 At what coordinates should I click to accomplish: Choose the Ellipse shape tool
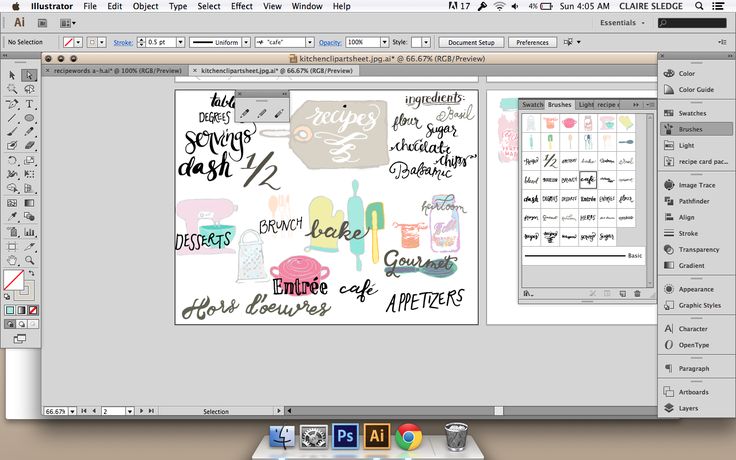(x=30, y=118)
